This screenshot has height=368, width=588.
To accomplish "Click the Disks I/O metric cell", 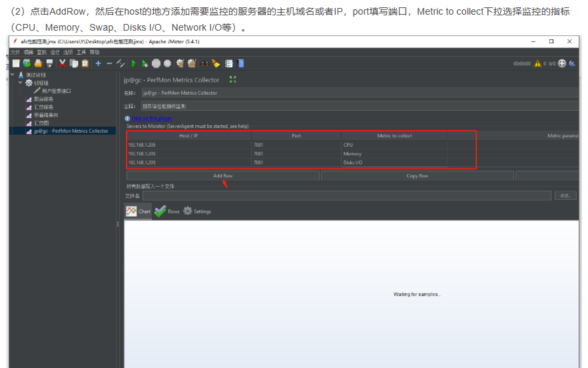I will (x=394, y=163).
